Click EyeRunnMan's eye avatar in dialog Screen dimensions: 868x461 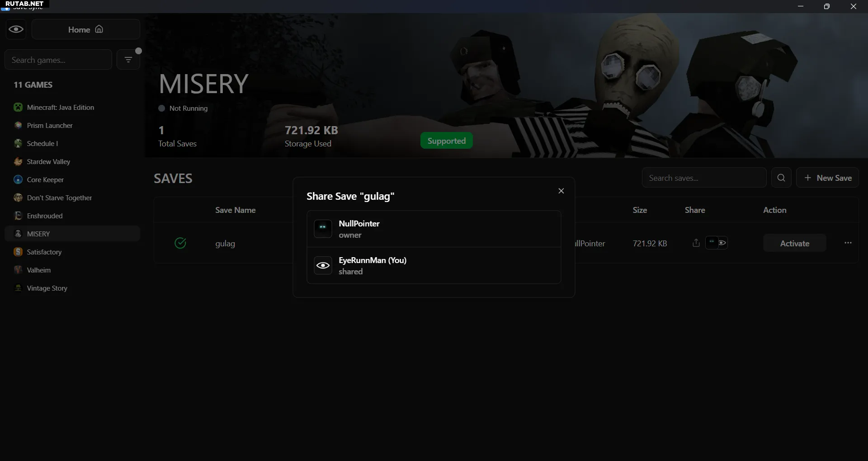323,265
